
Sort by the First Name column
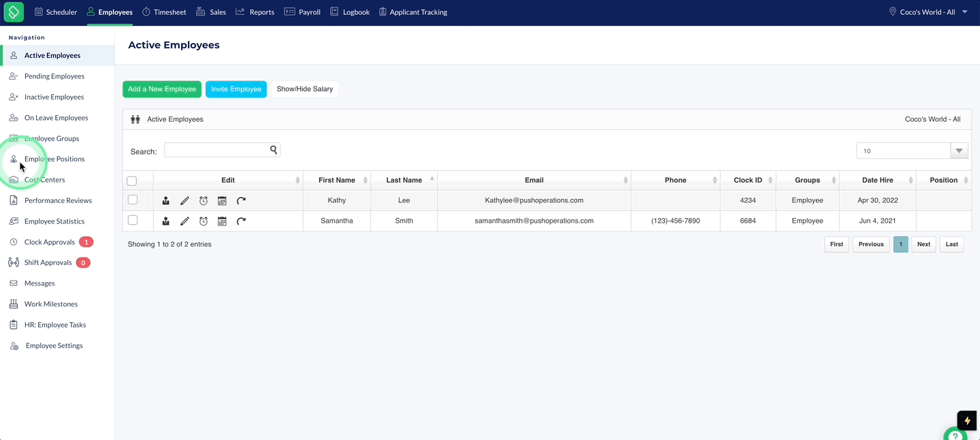pos(337,180)
